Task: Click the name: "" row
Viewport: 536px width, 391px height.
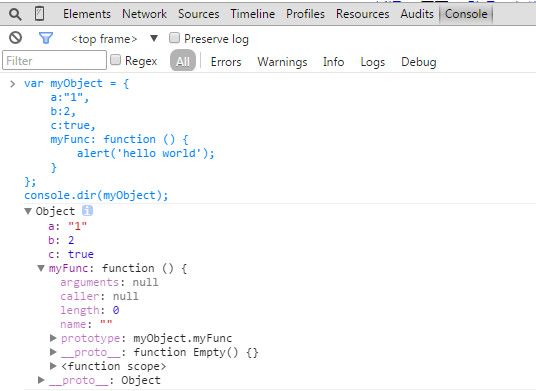Action: [86, 324]
